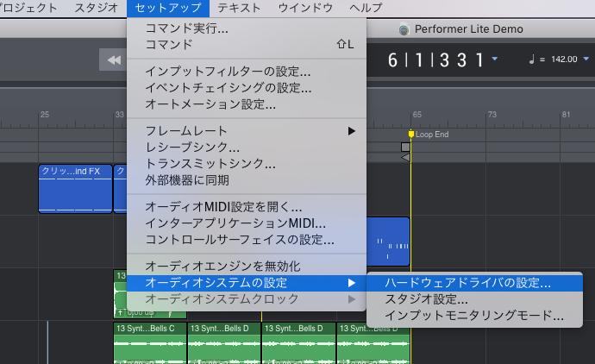Open the テキスト menu
Screen dimensions: 595x364
click(x=239, y=8)
